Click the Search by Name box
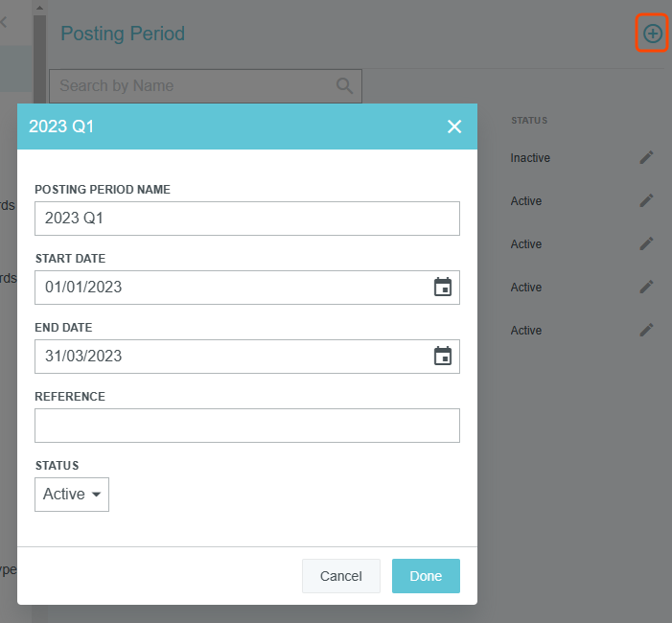 click(192, 85)
